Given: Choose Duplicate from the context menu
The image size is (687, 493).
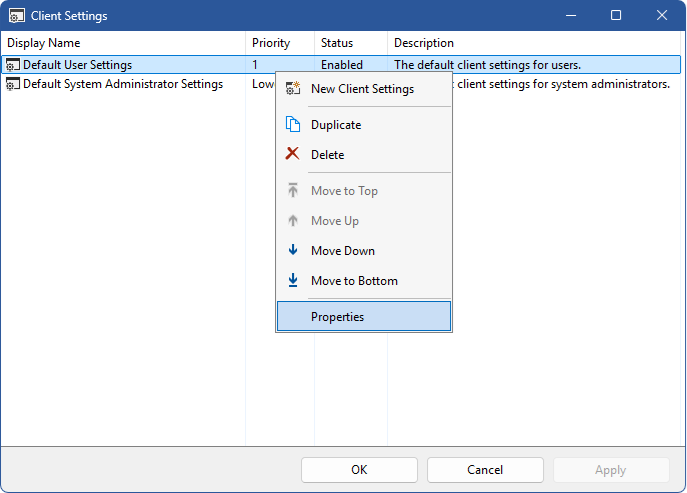Looking at the screenshot, I should pos(336,125).
